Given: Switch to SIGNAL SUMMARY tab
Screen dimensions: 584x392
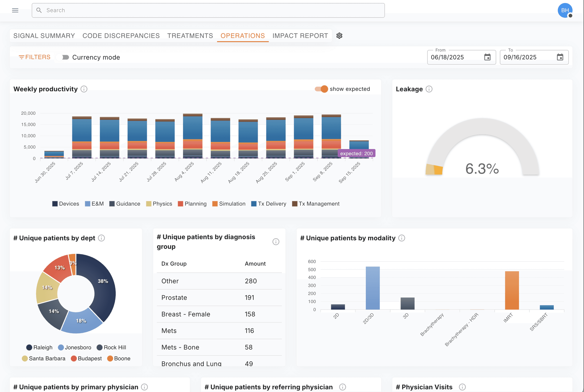Looking at the screenshot, I should [x=44, y=36].
